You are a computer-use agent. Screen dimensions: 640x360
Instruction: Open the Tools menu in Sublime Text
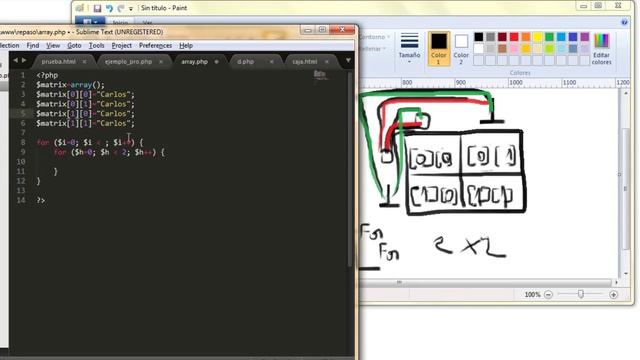tap(96, 46)
